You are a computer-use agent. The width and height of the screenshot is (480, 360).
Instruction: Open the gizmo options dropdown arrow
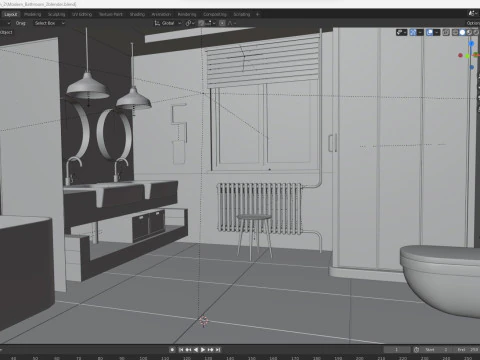(x=420, y=32)
